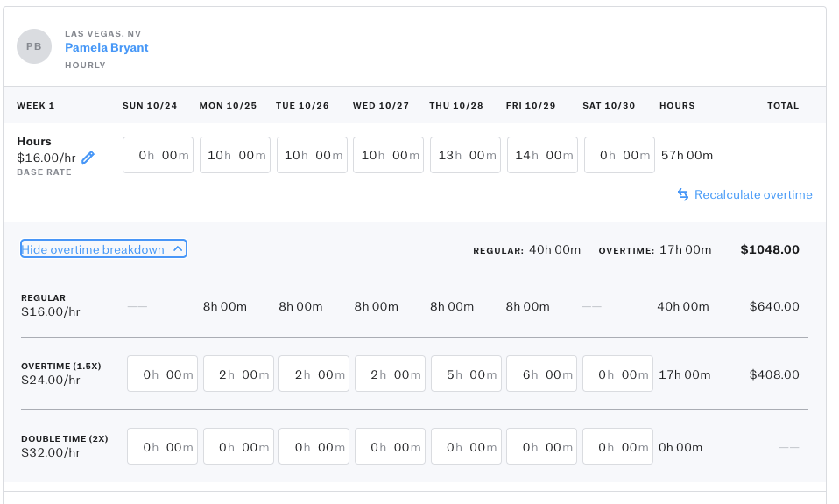
Task: Edit Tuesday 10/26 base hours field
Action: coord(312,155)
